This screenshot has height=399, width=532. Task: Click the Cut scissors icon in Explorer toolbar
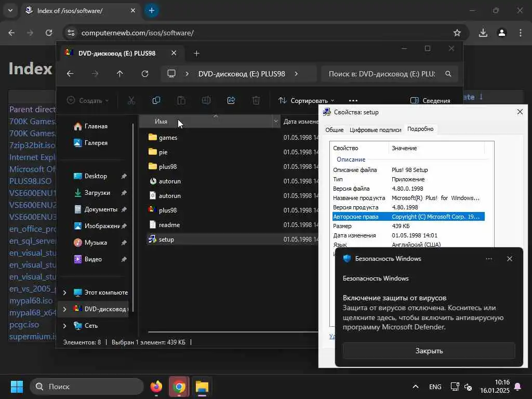pos(131,100)
